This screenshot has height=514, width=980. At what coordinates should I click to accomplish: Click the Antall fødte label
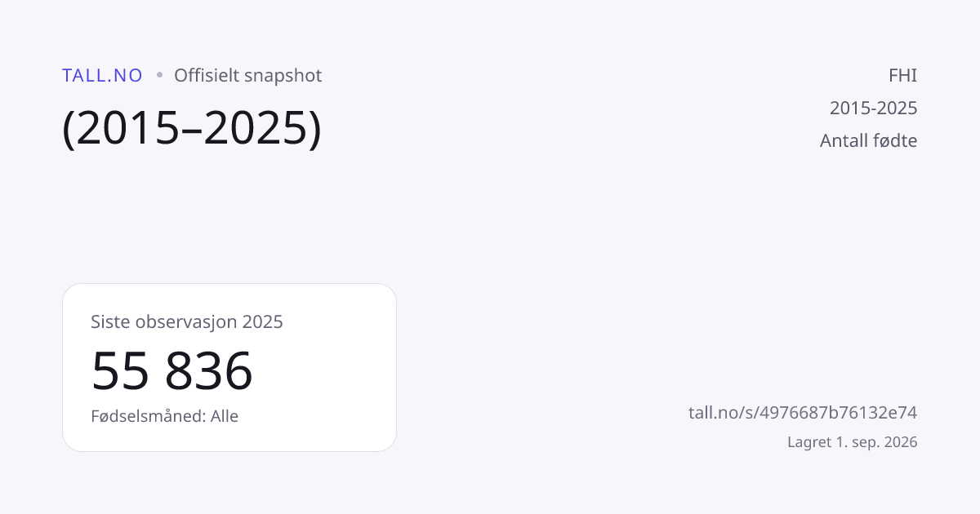click(869, 140)
